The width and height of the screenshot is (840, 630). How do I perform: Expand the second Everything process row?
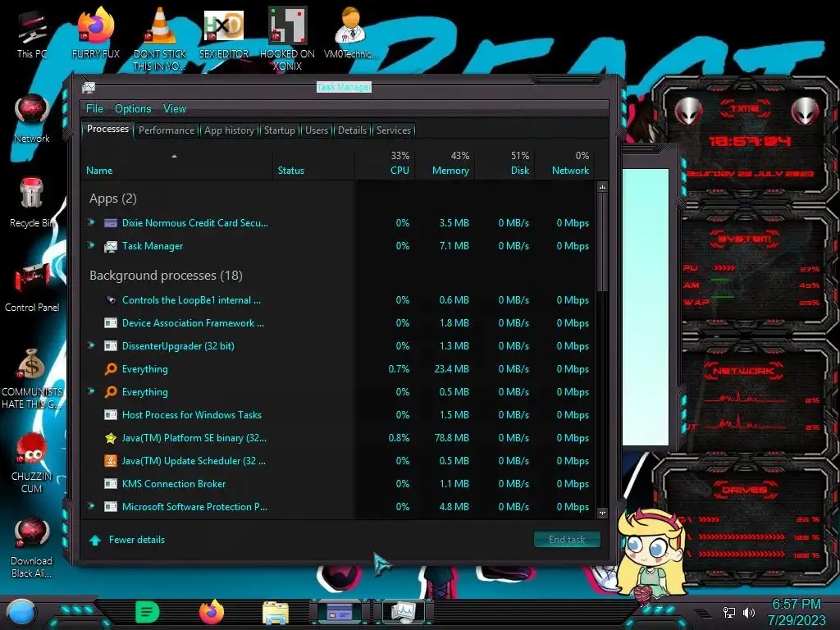pyautogui.click(x=92, y=391)
